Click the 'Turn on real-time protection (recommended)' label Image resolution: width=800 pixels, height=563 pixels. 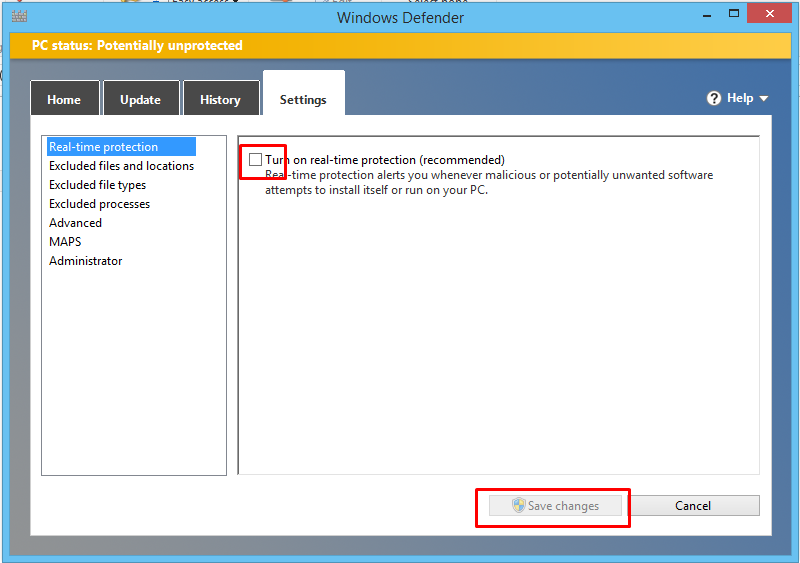(385, 160)
